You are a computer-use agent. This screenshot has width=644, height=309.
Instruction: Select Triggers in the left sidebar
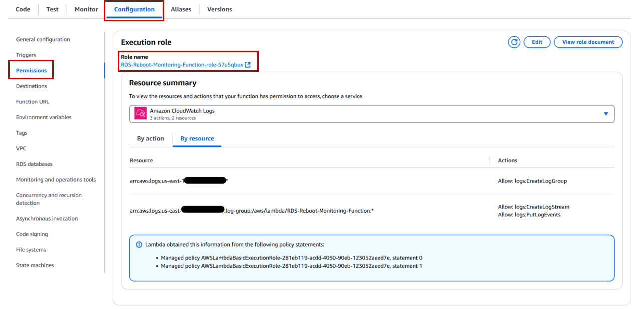click(26, 55)
